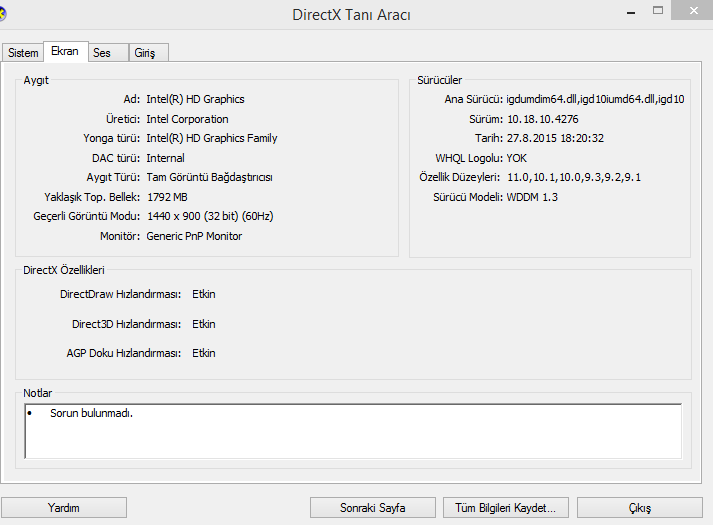Select 'Generic PnP Monitor' value
Image resolution: width=713 pixels, height=525 pixels.
coord(194,236)
